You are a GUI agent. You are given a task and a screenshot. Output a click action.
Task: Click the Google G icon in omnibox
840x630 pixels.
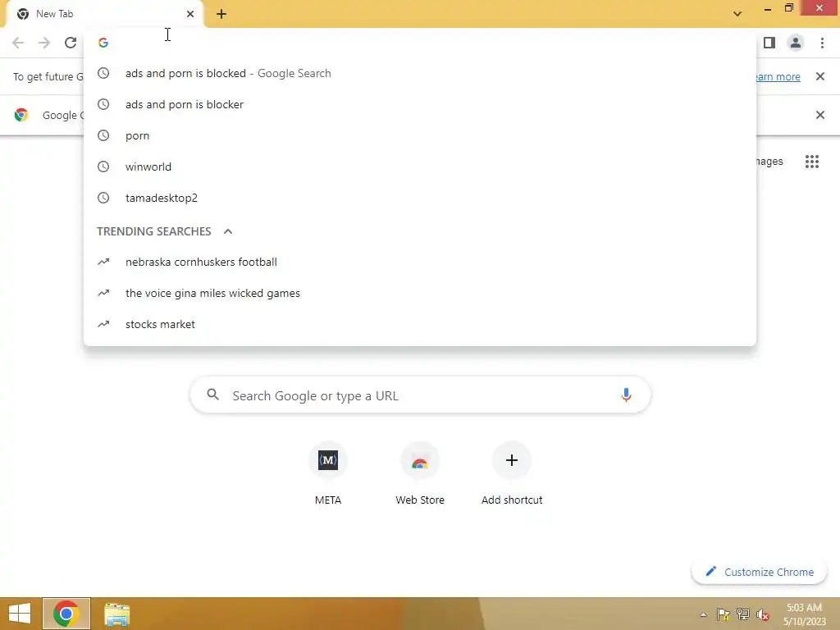(103, 43)
